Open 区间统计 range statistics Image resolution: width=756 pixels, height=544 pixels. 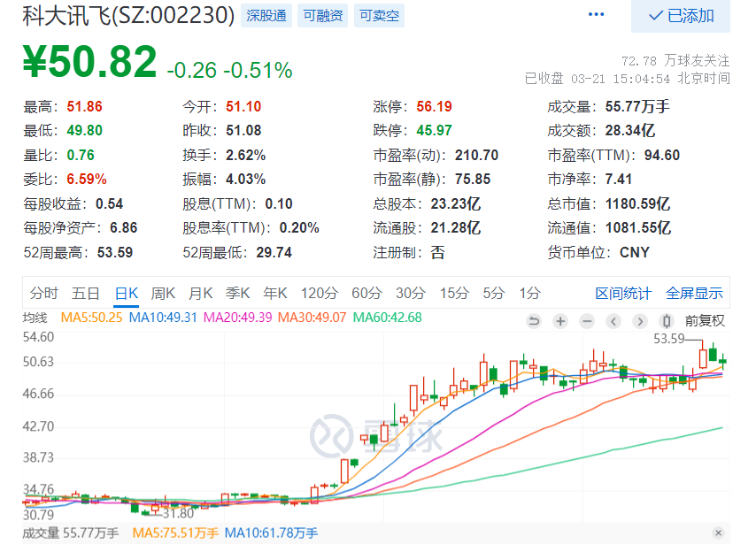coord(623,293)
